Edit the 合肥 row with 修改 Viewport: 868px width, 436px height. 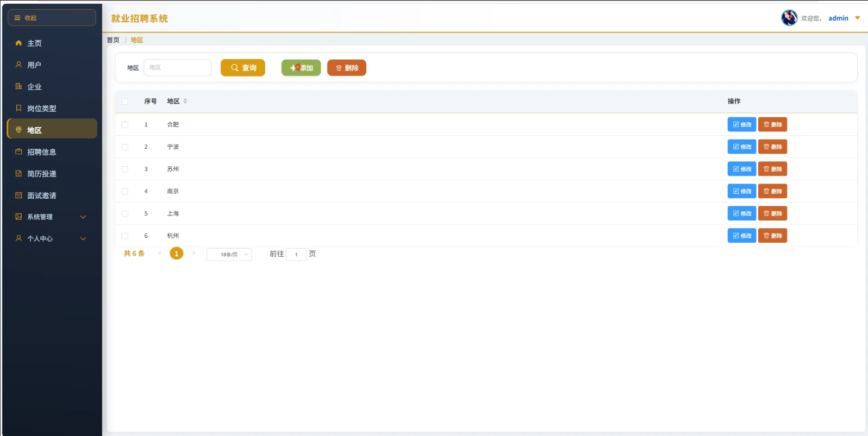(x=742, y=124)
